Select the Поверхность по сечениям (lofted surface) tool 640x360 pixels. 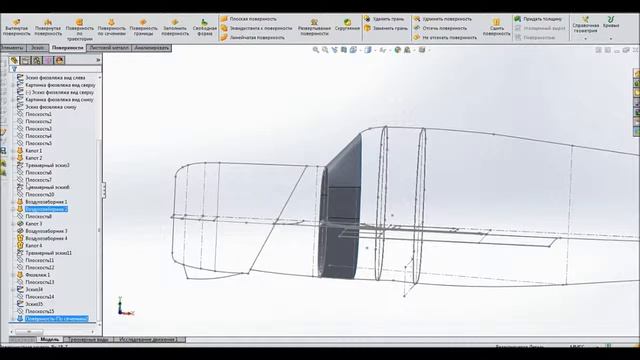pos(111,27)
